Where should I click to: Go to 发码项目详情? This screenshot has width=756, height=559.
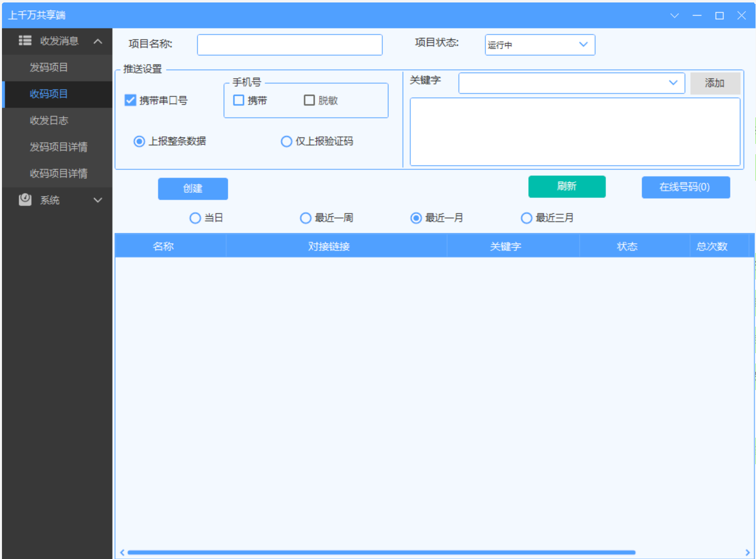[57, 147]
